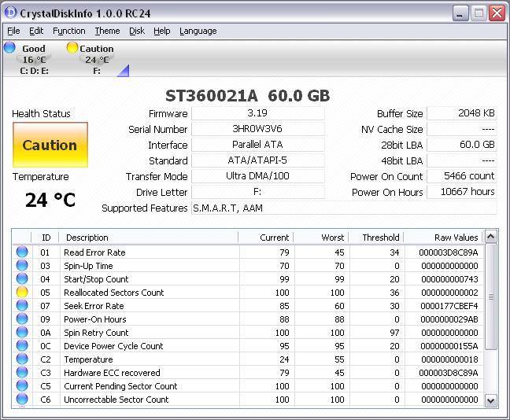Click blue status icon for Temperature row
The width and height of the screenshot is (510, 420).
pos(22,359)
